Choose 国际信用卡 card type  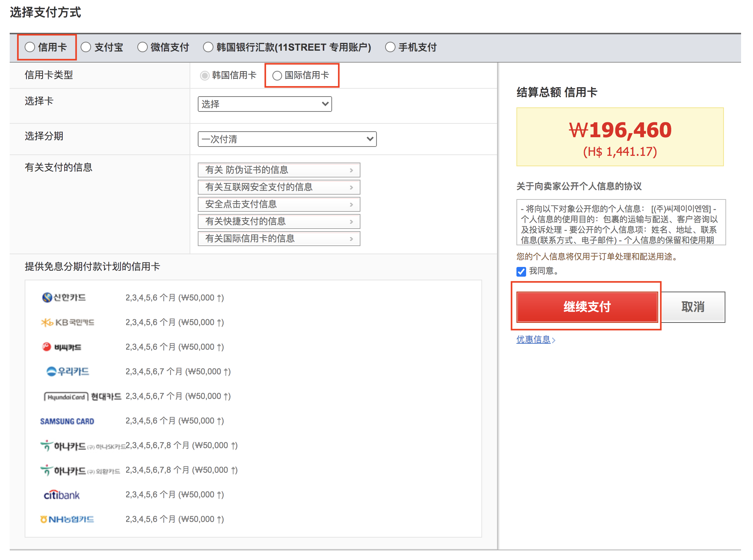(277, 76)
